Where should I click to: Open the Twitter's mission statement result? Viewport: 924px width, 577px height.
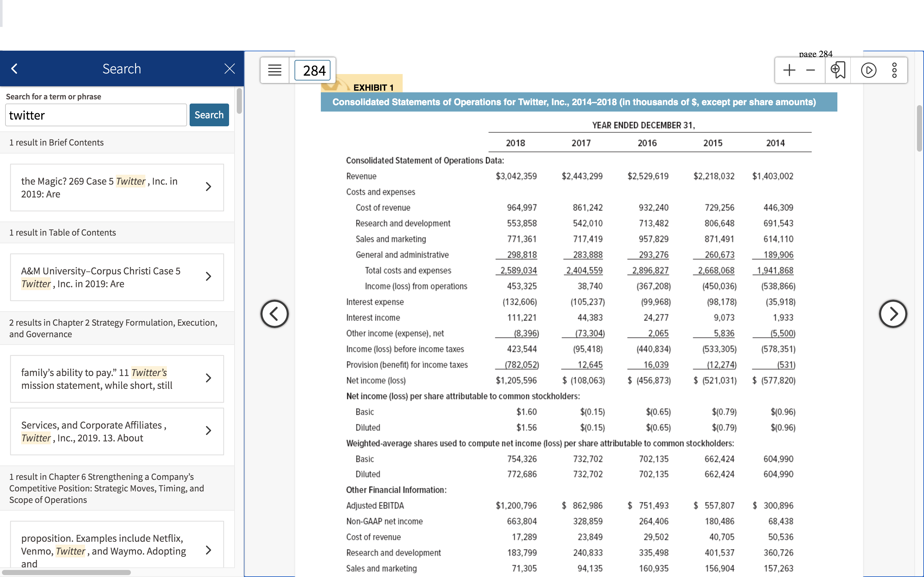(117, 379)
